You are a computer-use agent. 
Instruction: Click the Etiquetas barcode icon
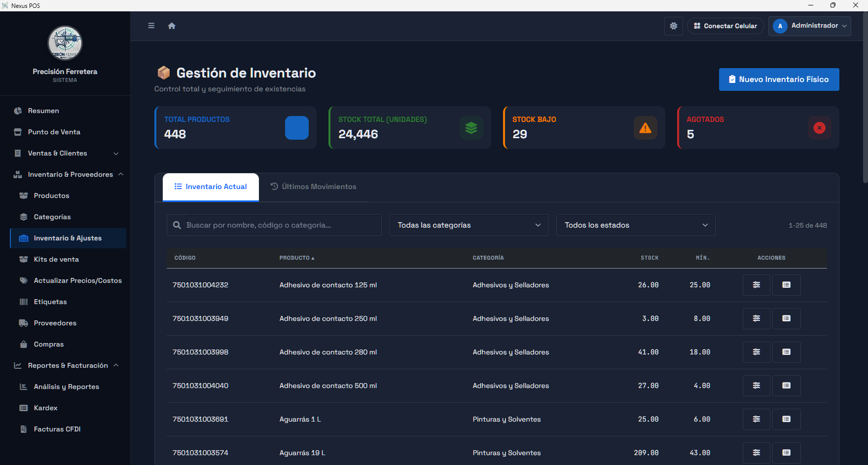(23, 302)
